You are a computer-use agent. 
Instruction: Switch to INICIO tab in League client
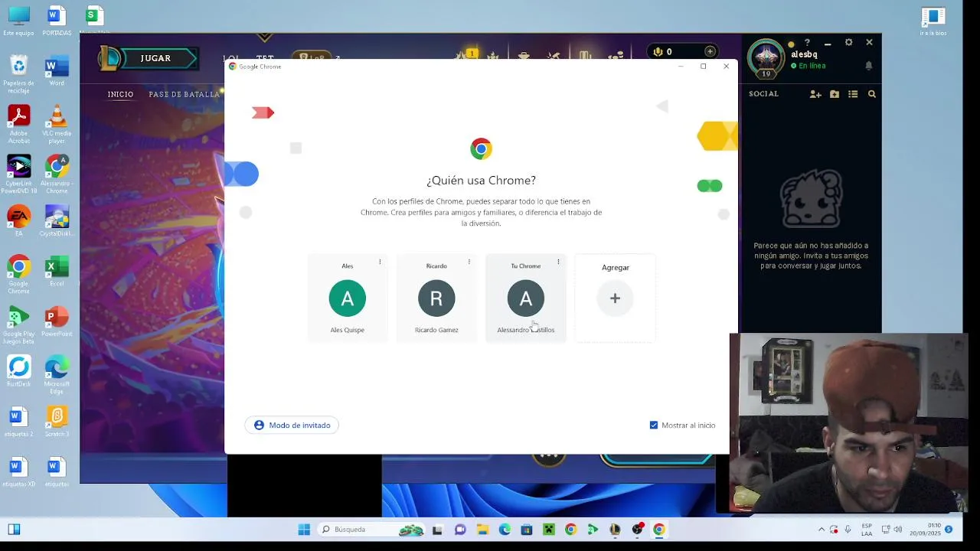tap(120, 94)
